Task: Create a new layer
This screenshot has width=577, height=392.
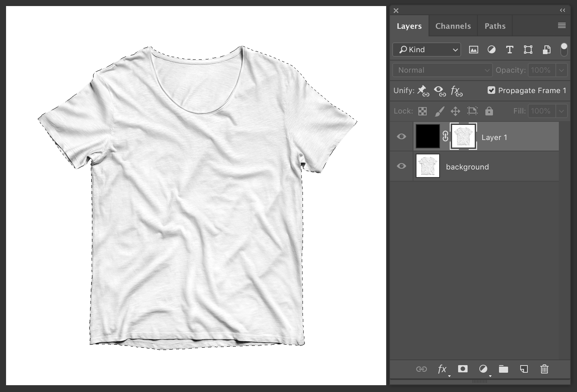Action: pyautogui.click(x=524, y=369)
